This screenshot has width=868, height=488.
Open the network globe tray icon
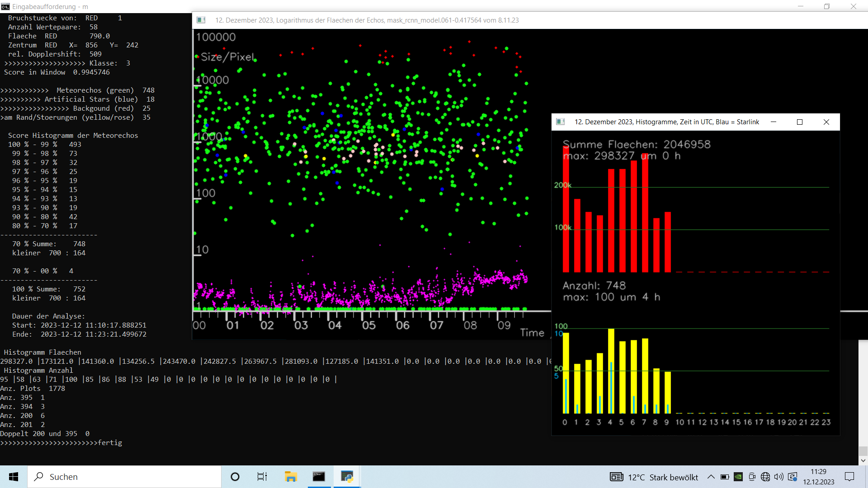(x=765, y=477)
